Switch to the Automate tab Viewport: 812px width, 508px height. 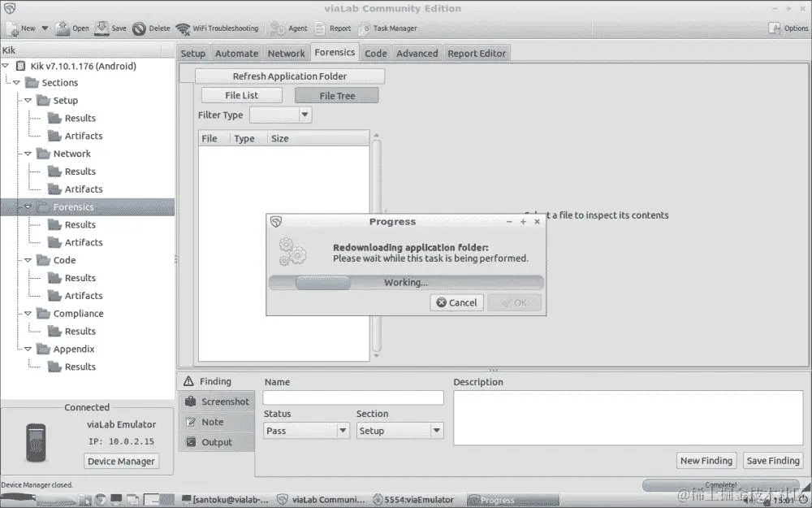(236, 54)
